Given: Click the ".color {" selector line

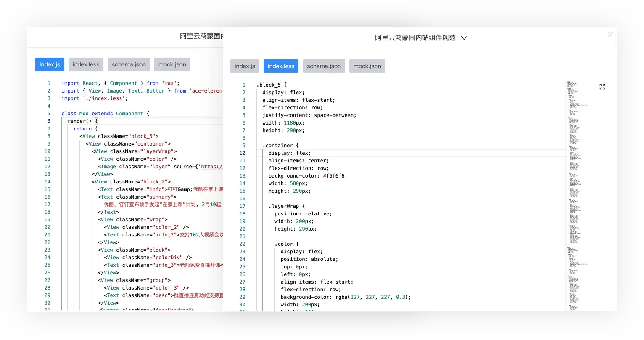Looking at the screenshot, I should [x=287, y=244].
